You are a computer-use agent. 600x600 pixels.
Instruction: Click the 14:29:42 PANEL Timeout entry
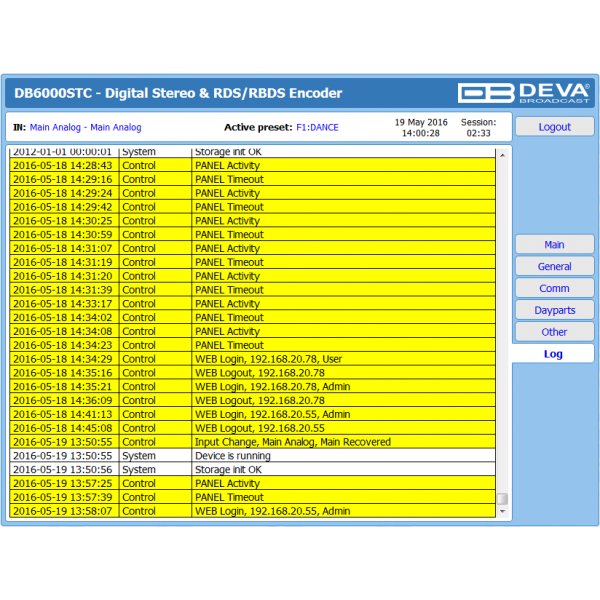point(253,207)
